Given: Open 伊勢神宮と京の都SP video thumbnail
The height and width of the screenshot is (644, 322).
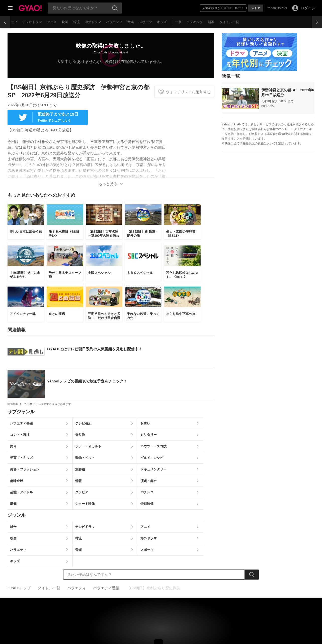Looking at the screenshot, I should click(x=240, y=98).
